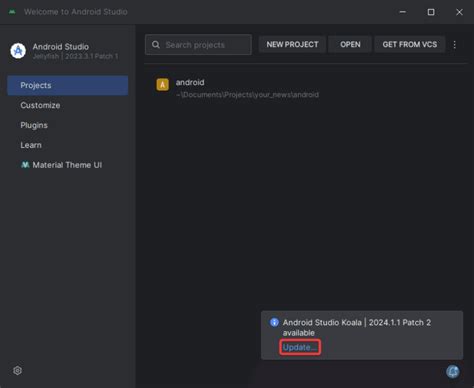Viewport: 474px width, 388px height.
Task: Go to the Learn tab
Action: click(x=68, y=145)
